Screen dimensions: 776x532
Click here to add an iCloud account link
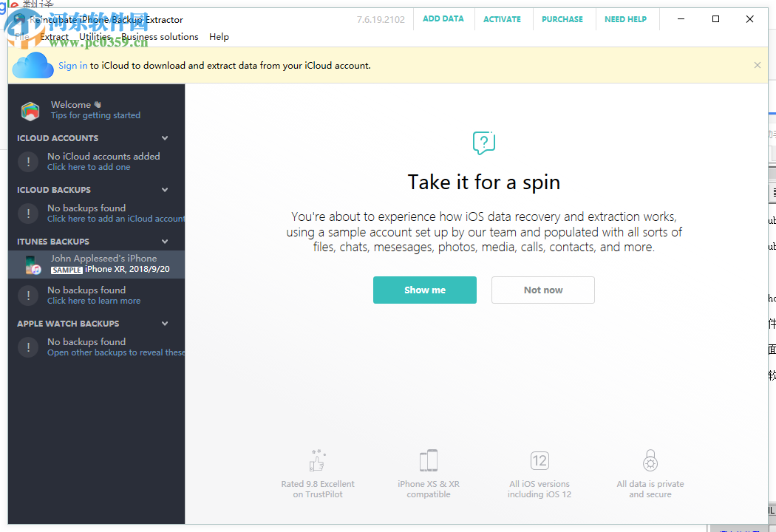click(116, 219)
